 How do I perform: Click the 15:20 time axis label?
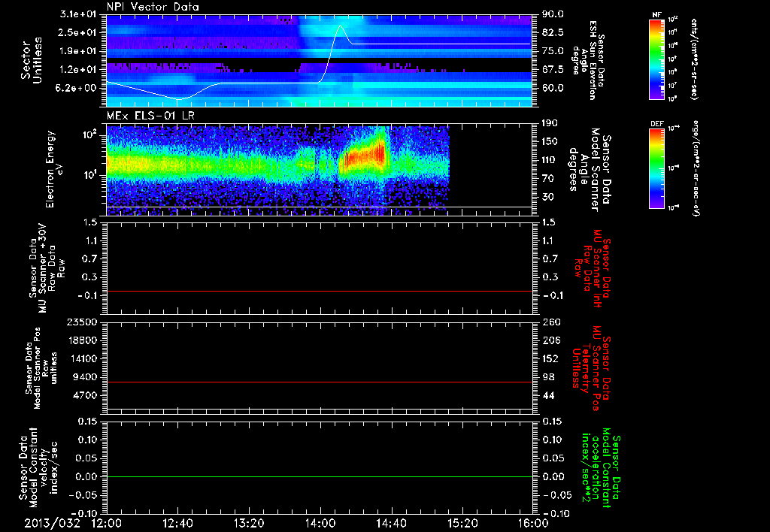(x=462, y=523)
